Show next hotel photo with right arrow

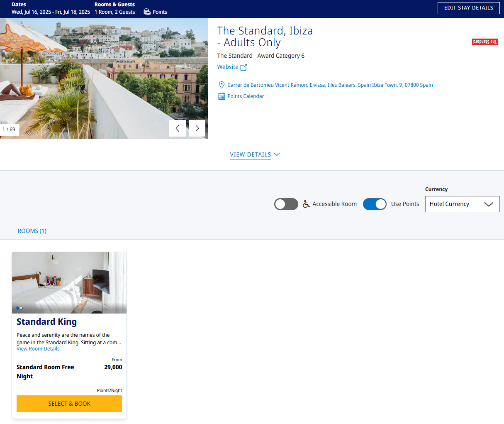[x=197, y=128]
